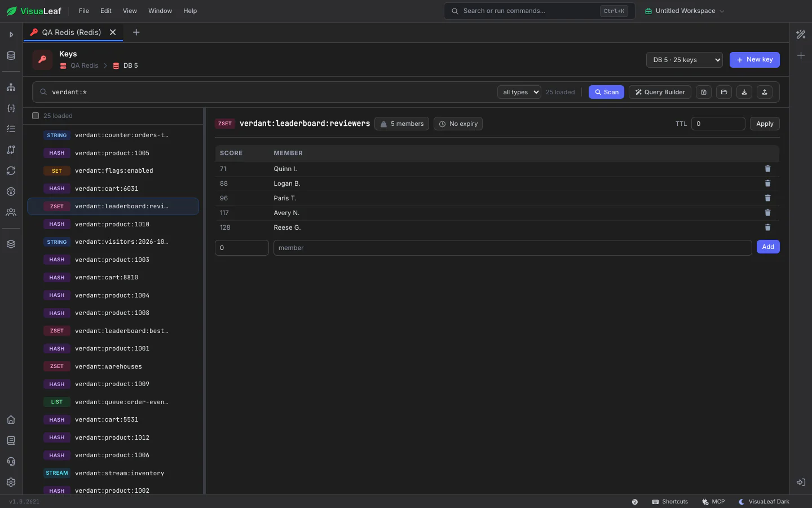
Task: Open the task checklist sidebar icon
Action: [x=11, y=129]
